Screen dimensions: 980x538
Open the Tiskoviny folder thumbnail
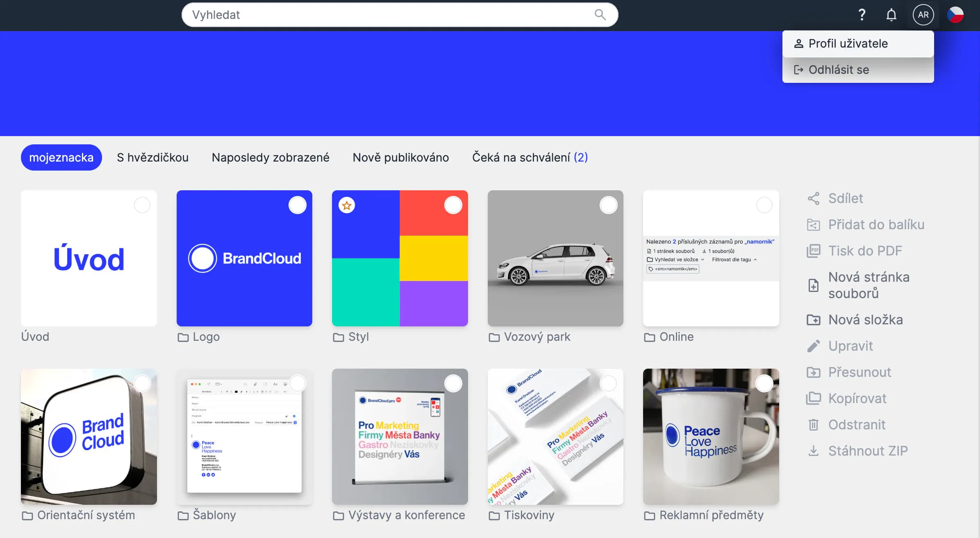tap(555, 436)
